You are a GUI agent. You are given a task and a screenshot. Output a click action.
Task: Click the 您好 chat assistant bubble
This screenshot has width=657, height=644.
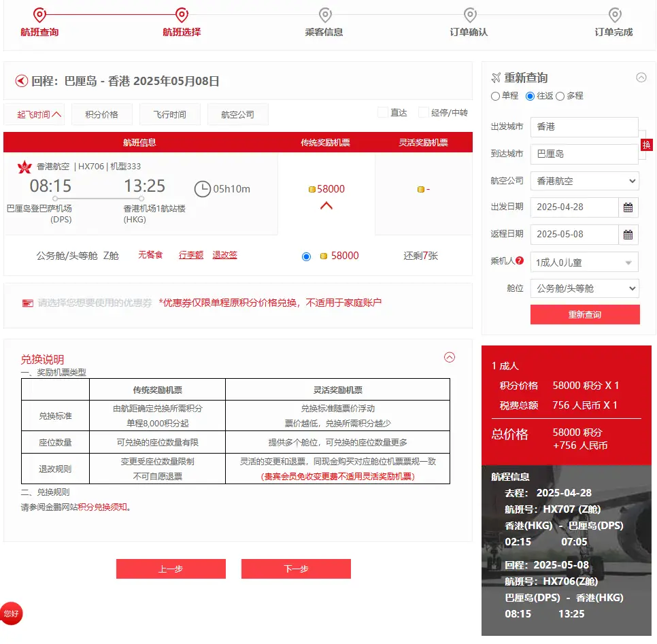point(12,614)
